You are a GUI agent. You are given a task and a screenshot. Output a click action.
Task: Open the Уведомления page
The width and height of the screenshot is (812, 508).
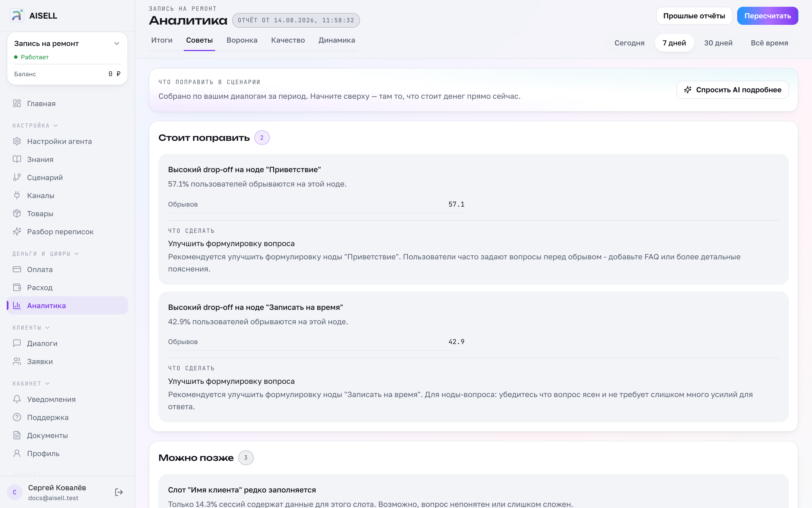tap(67, 399)
